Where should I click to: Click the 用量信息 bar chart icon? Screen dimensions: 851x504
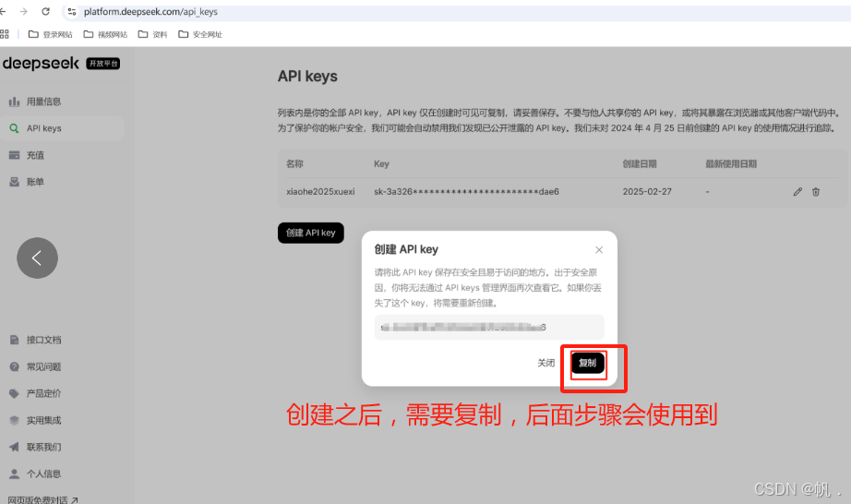[x=14, y=102]
